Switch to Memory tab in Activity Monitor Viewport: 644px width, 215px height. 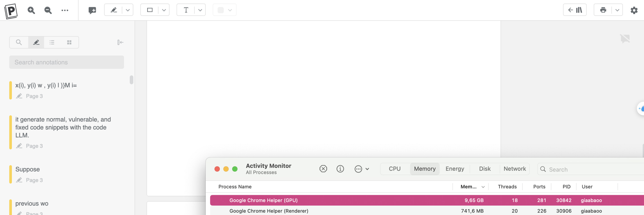point(425,169)
